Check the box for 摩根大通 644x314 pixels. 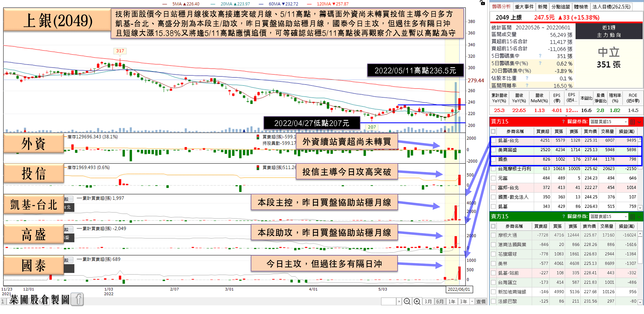pyautogui.click(x=493, y=235)
